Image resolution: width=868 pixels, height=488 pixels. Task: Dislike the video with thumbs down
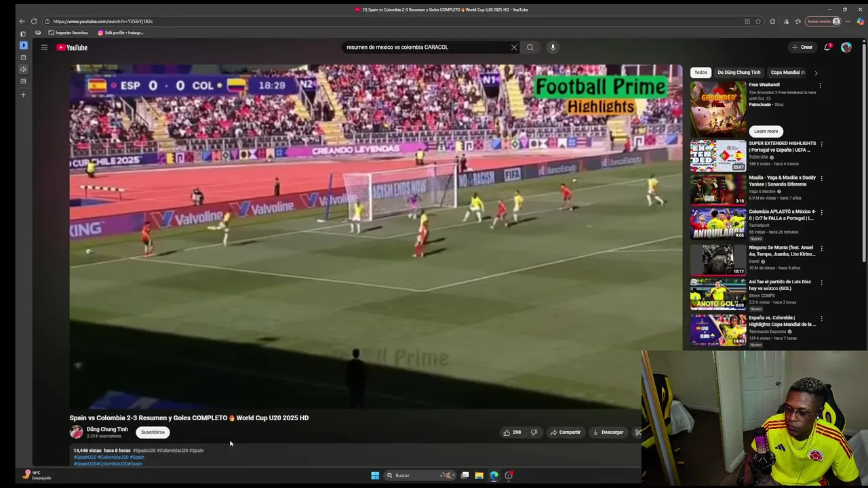pyautogui.click(x=534, y=432)
